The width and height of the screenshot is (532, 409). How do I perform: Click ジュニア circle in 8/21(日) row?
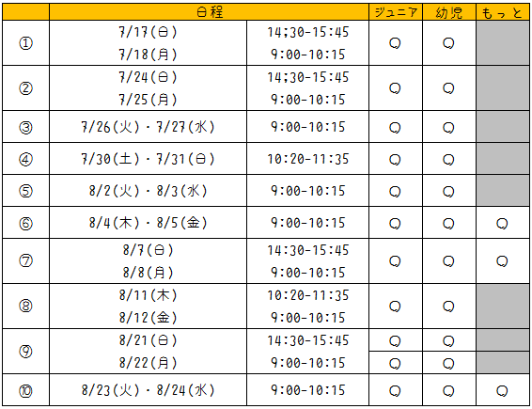click(x=395, y=340)
